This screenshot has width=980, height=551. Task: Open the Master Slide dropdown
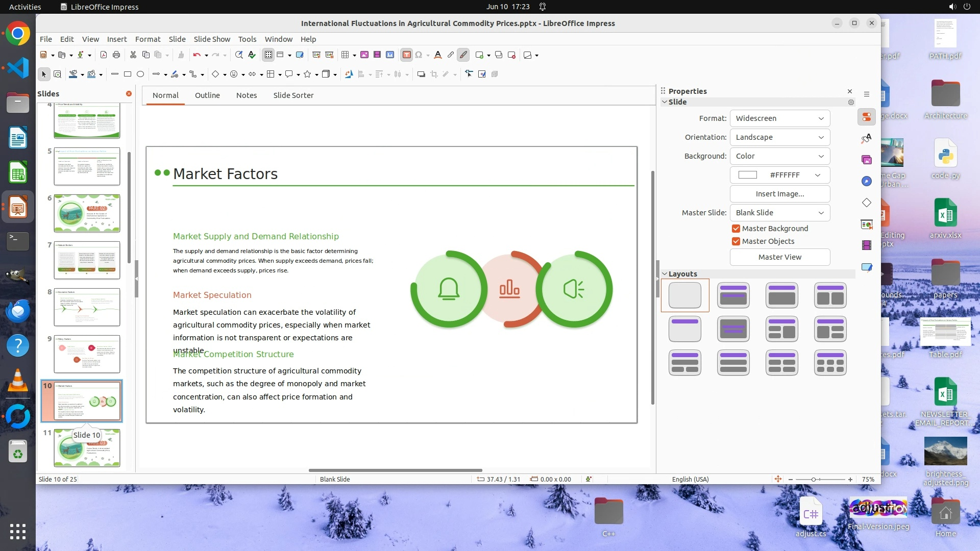click(779, 213)
